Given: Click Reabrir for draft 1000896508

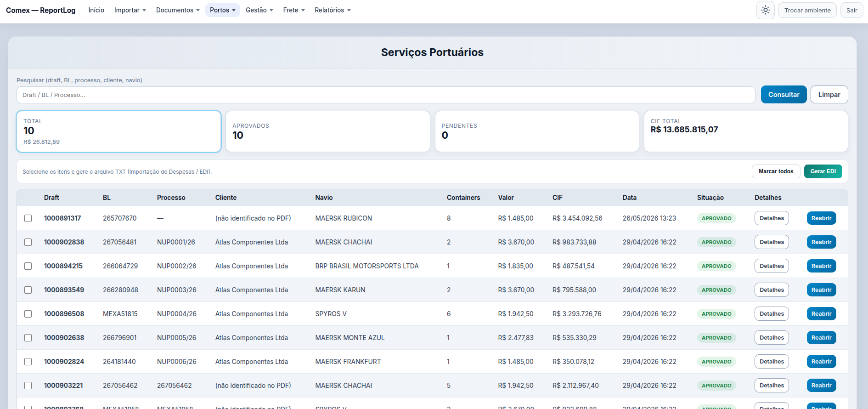Looking at the screenshot, I should [821, 314].
